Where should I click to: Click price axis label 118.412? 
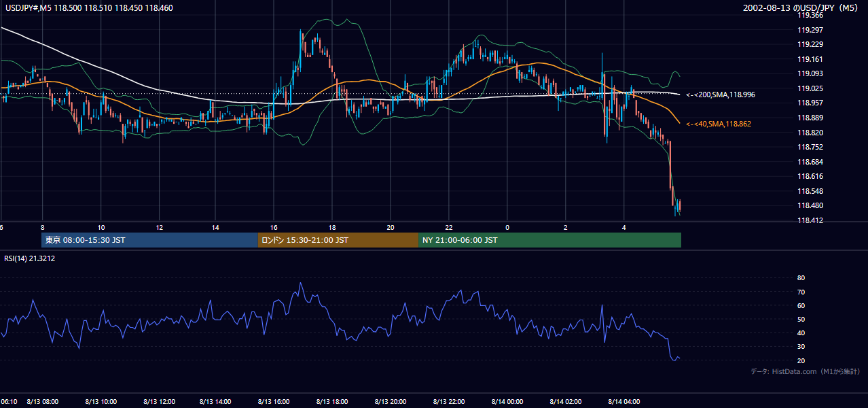(x=810, y=220)
